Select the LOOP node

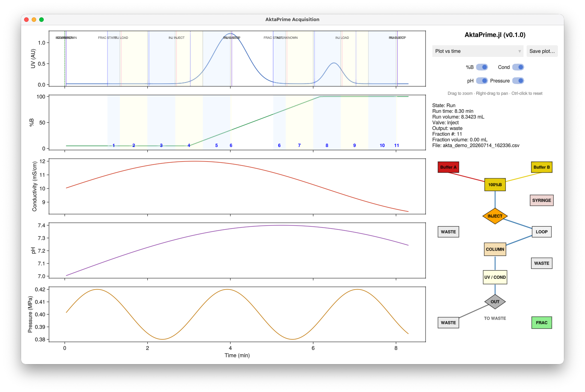[x=542, y=232]
